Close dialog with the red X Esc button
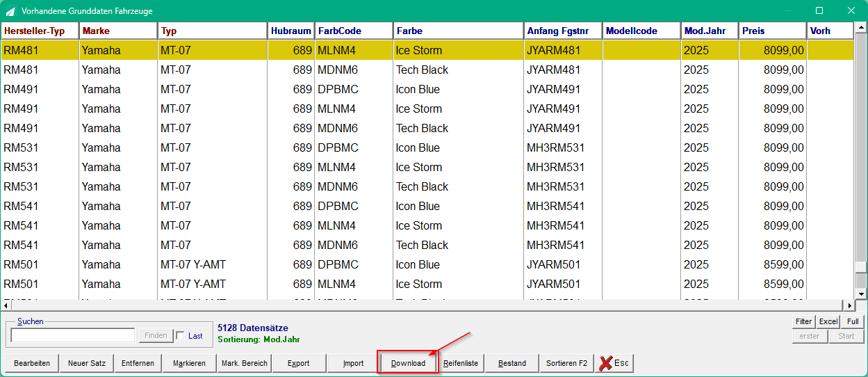The width and height of the screenshot is (868, 377). pyautogui.click(x=614, y=363)
